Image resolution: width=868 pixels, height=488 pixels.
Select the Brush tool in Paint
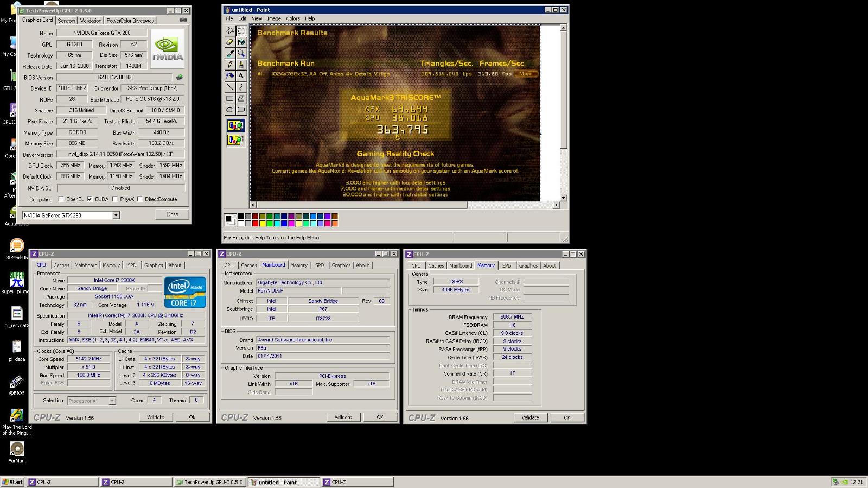pos(241,65)
